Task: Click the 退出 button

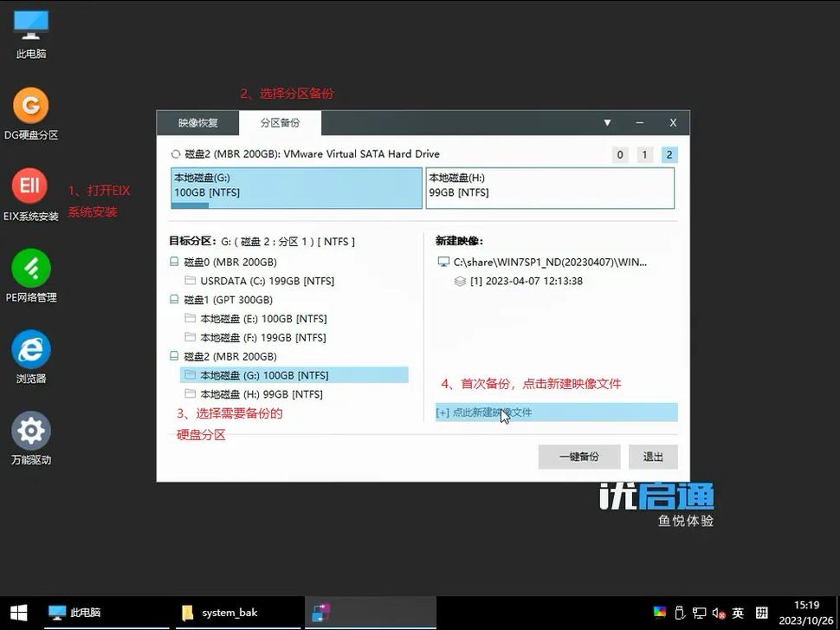Action: point(653,457)
